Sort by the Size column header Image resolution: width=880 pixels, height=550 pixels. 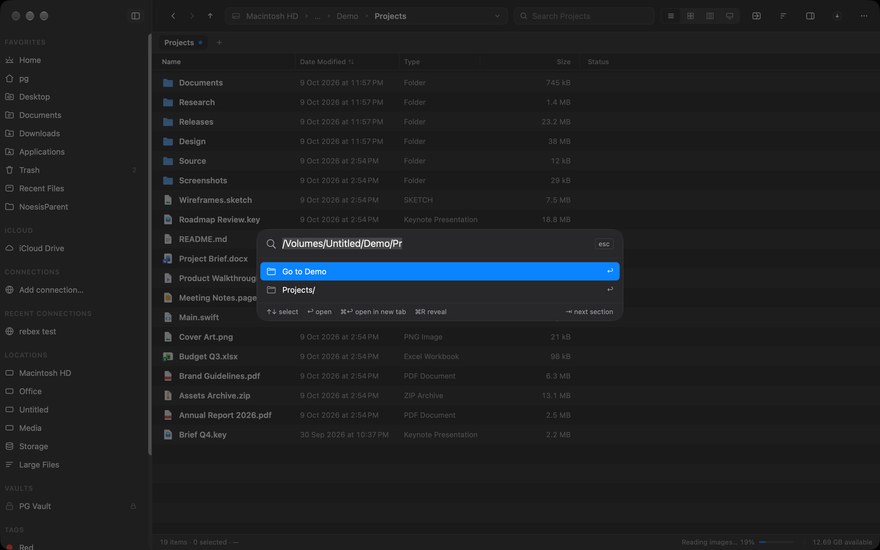point(563,62)
